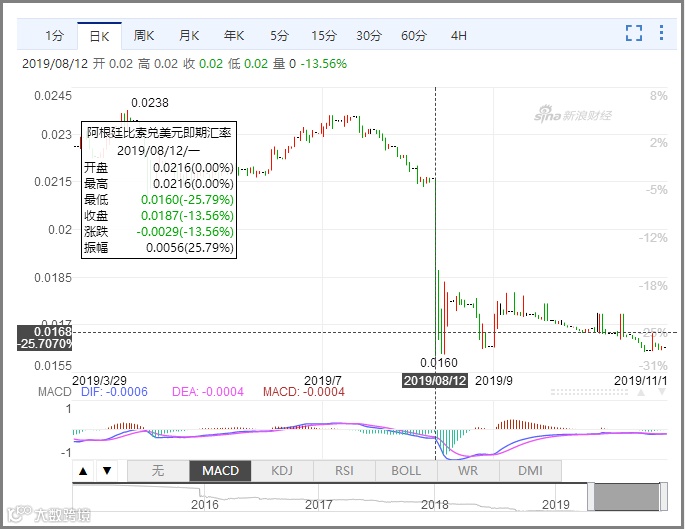Click the 最低 0.0160(-25.79%) tooltip row
685x529 pixels.
[159, 200]
